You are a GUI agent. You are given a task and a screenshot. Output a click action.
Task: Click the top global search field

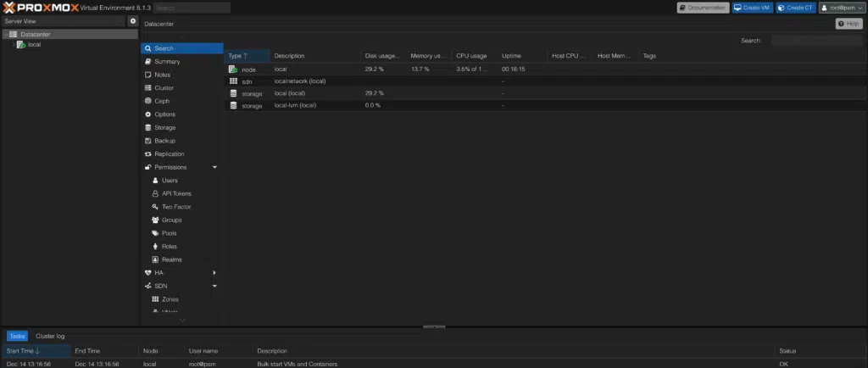(x=192, y=8)
